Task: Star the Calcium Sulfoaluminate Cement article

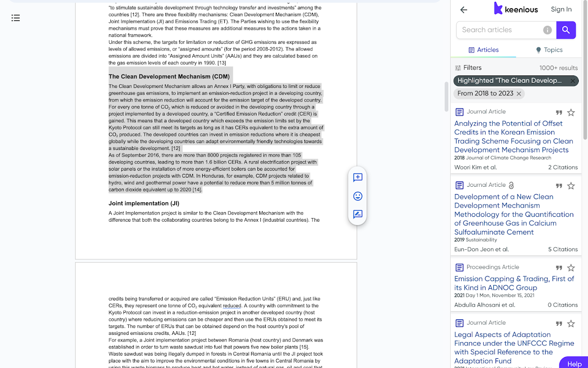Action: click(571, 186)
